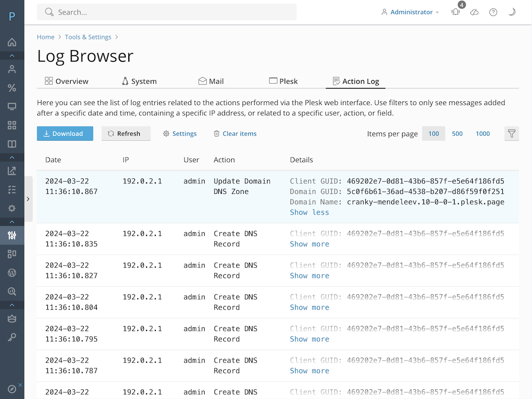
Task: Switch to the Mail tab
Action: click(210, 81)
